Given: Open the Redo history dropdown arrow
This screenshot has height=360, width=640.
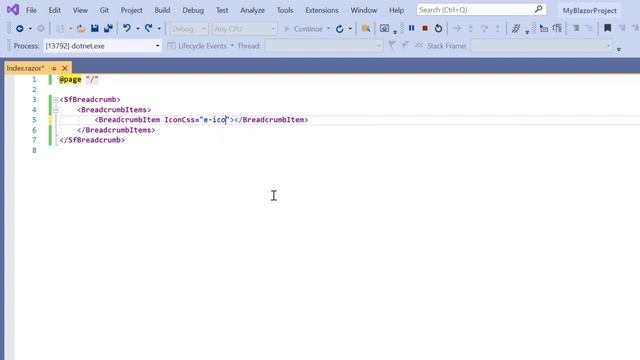Looking at the screenshot, I should (159, 29).
